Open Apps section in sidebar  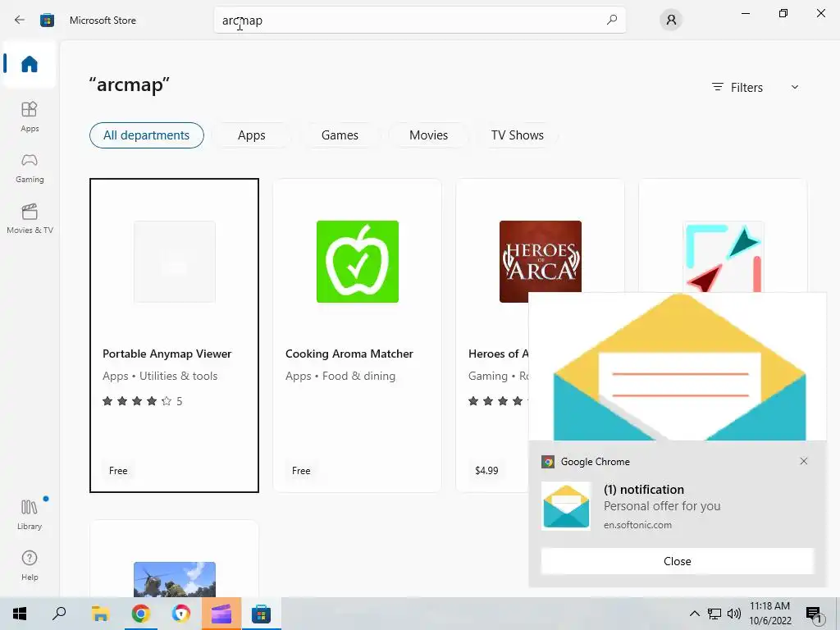coord(30,116)
